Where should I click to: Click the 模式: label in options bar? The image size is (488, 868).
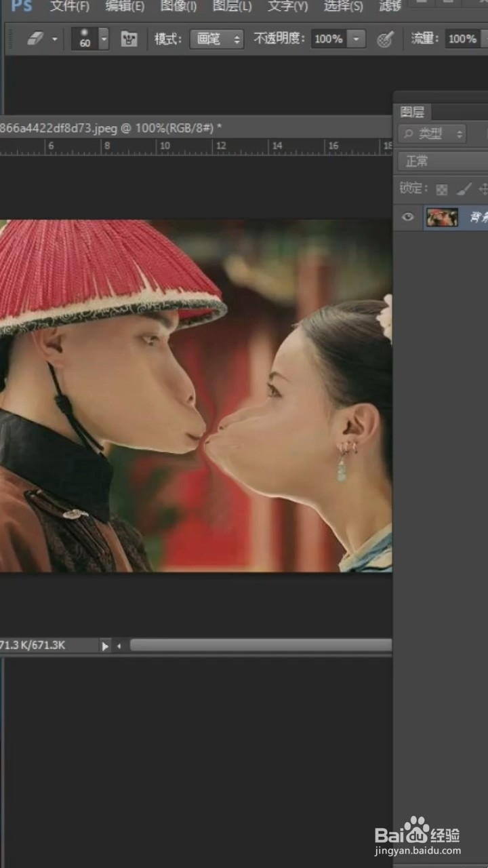pyautogui.click(x=168, y=39)
